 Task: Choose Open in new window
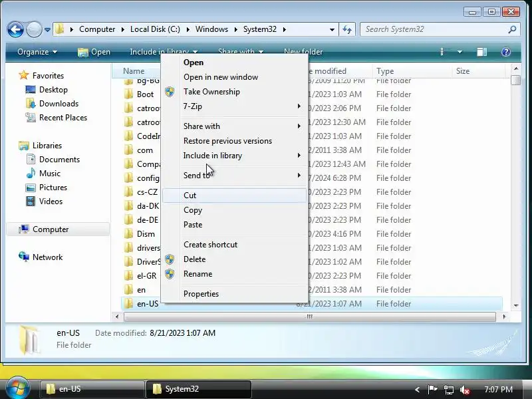click(234, 77)
